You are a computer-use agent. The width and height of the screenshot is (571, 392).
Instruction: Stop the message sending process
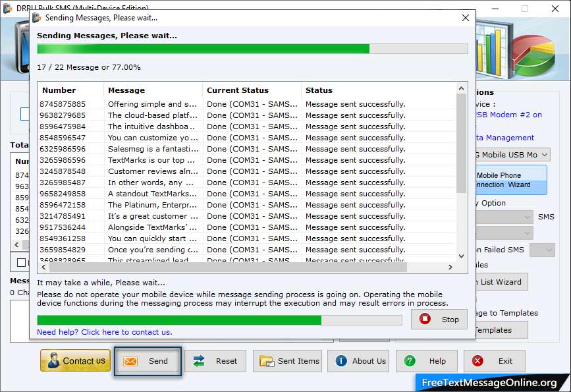pyautogui.click(x=439, y=319)
